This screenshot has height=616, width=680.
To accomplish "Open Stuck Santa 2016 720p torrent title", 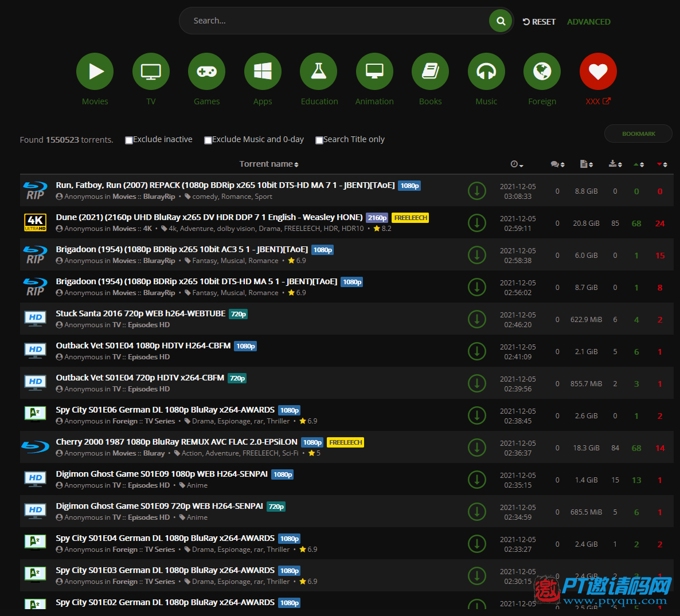I will [x=140, y=313].
